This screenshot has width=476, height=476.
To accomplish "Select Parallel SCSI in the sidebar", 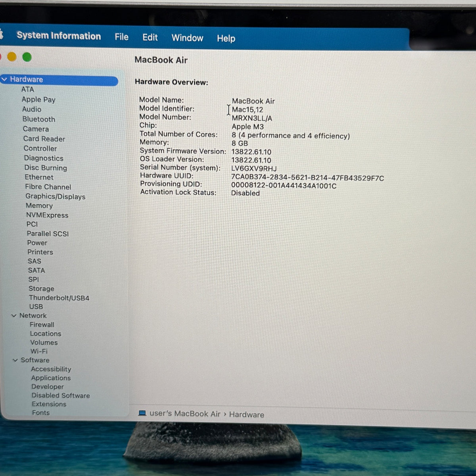I will coord(48,234).
